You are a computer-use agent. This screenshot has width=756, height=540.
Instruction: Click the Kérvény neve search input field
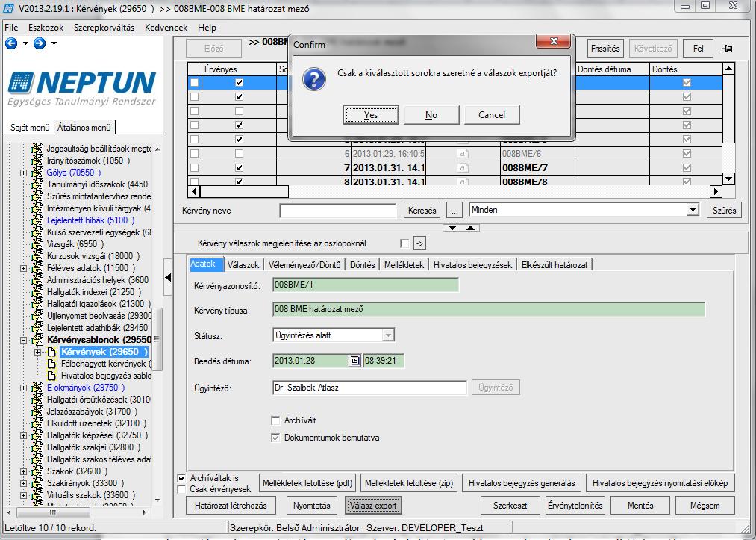(337, 211)
